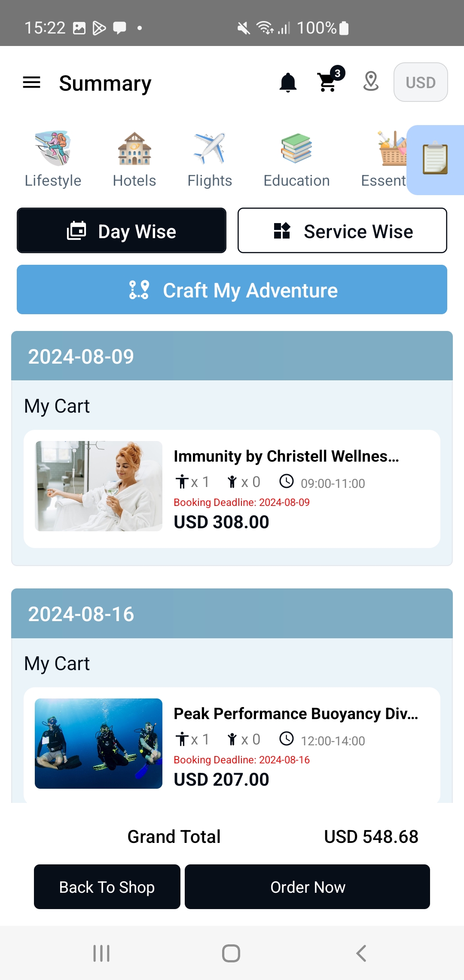Image resolution: width=464 pixels, height=980 pixels.
Task: Select the Flights category
Action: click(210, 159)
